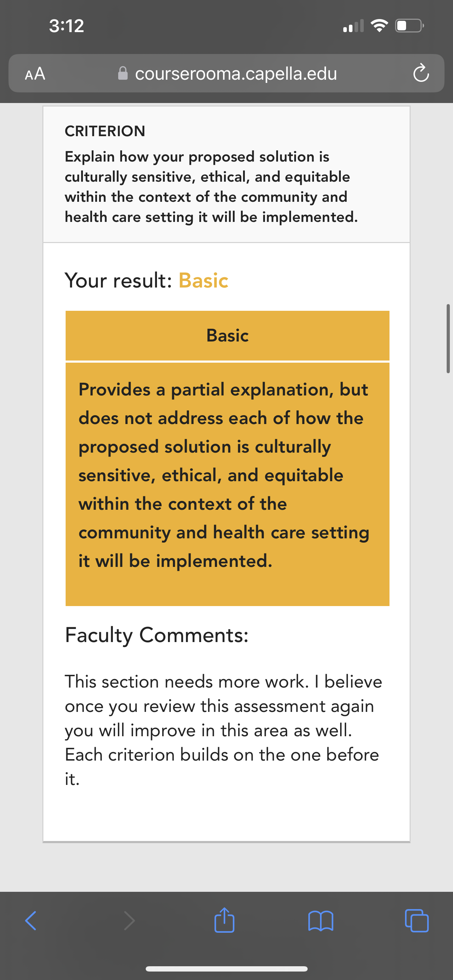Open the bookmarks book icon
The width and height of the screenshot is (453, 980).
pos(321,921)
